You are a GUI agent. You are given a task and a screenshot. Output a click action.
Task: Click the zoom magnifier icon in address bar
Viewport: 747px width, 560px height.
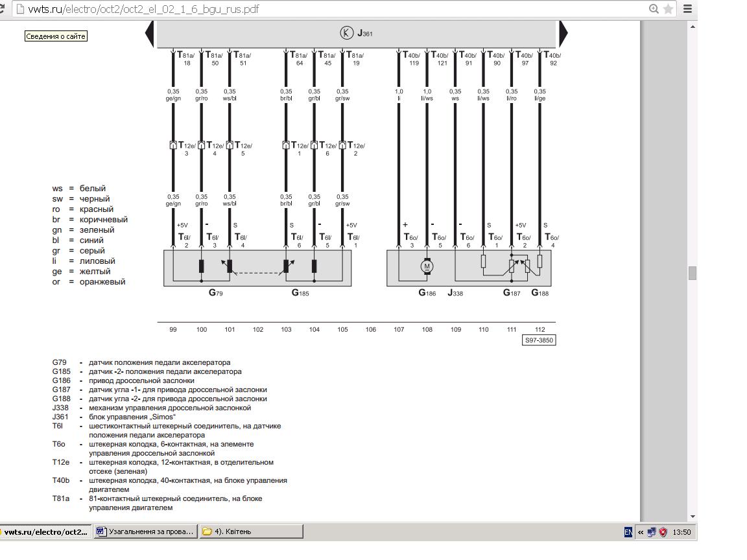(654, 9)
